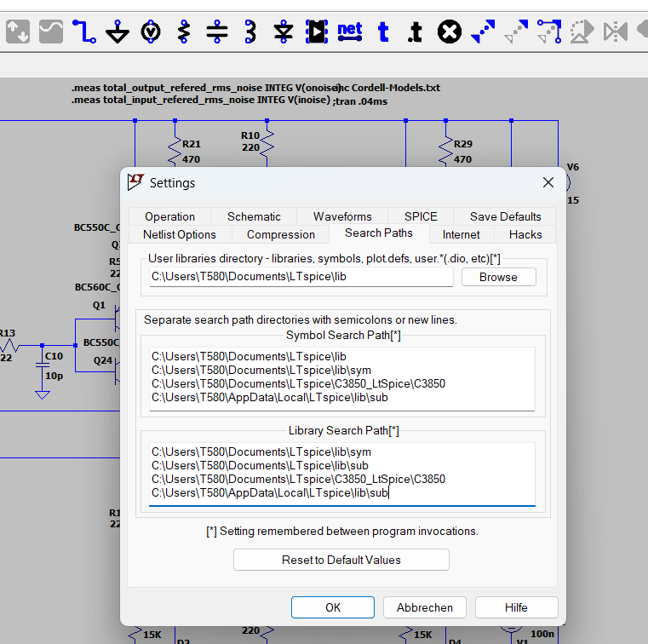
Task: Open help with Hilfe button
Action: (516, 607)
